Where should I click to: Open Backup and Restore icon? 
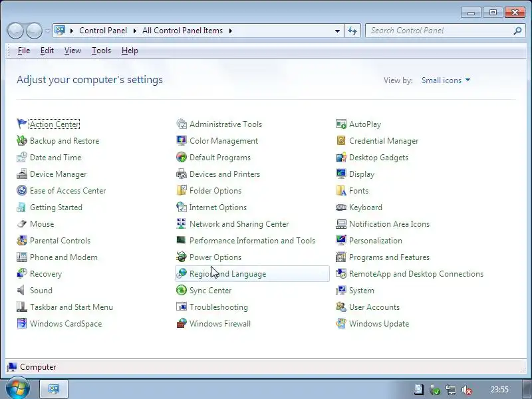click(22, 140)
